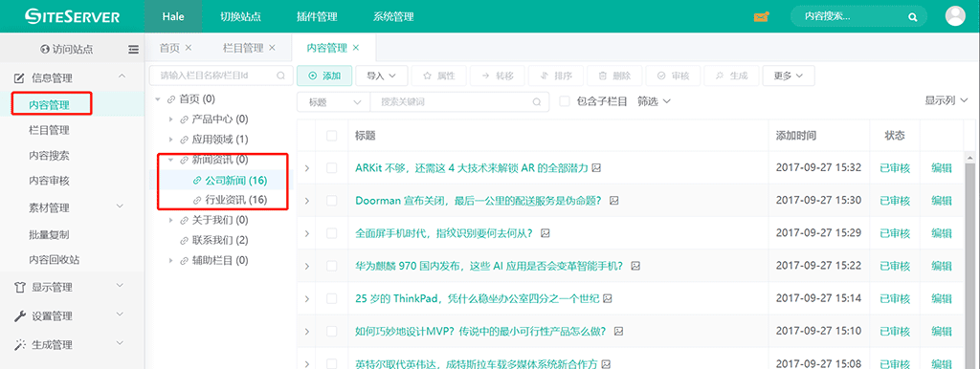Screen dimensions: 980x369
Task: Select 行业资讯 (16) channel
Action: 236,200
